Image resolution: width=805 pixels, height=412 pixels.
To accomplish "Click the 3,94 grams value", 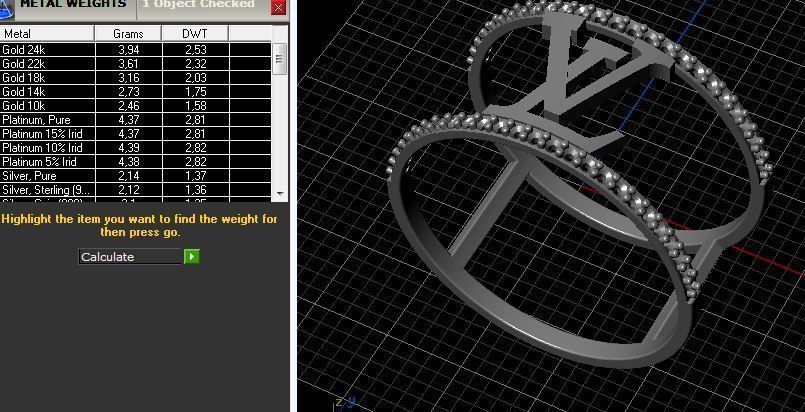I will tap(128, 50).
